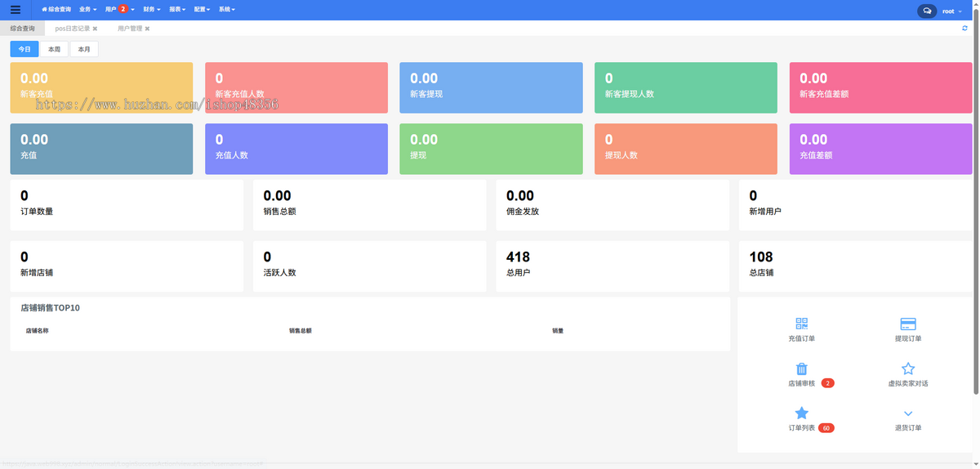980x469 pixels.
Task: Click the 充值订单 link text
Action: (802, 338)
